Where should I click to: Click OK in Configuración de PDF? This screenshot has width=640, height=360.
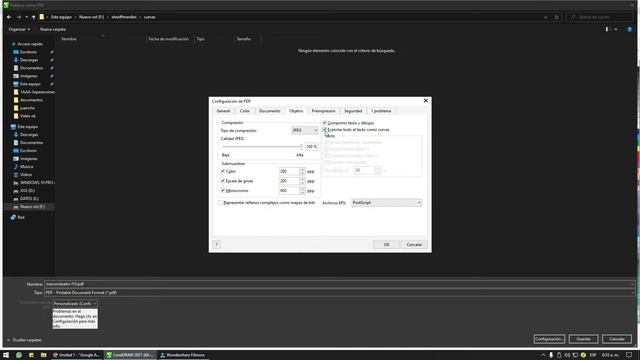pyautogui.click(x=386, y=244)
